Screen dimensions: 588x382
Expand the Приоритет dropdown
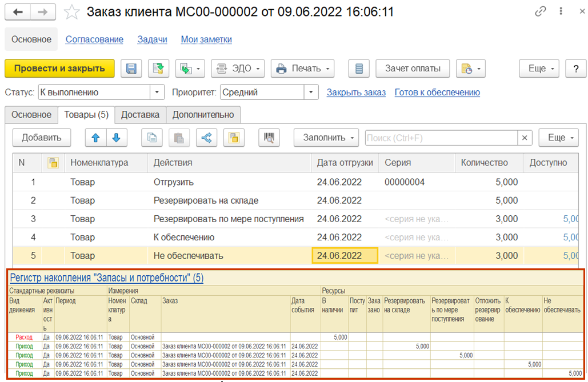(311, 93)
